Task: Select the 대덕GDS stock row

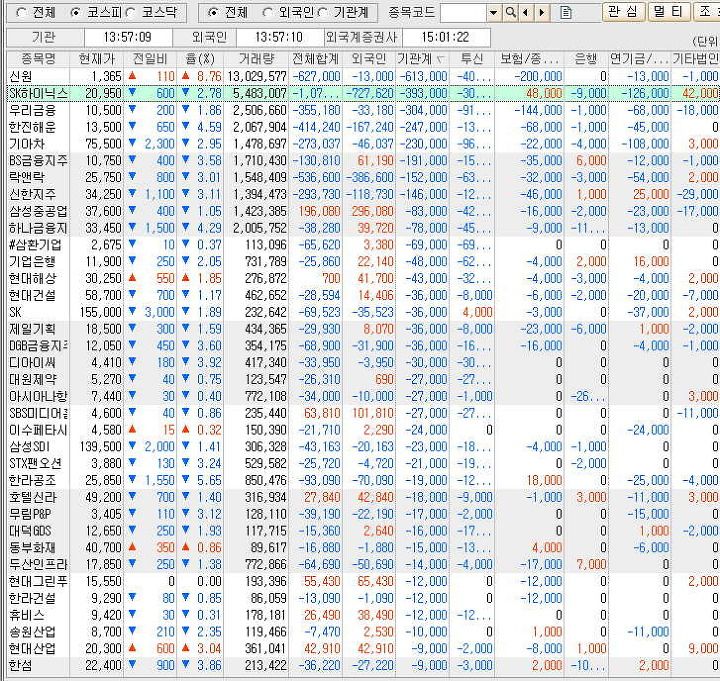Action: pos(363,531)
